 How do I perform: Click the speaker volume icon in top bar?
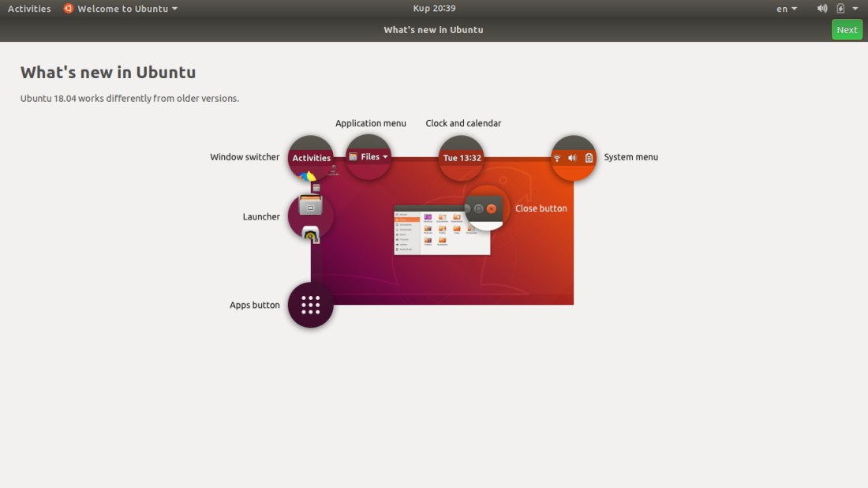[x=822, y=9]
